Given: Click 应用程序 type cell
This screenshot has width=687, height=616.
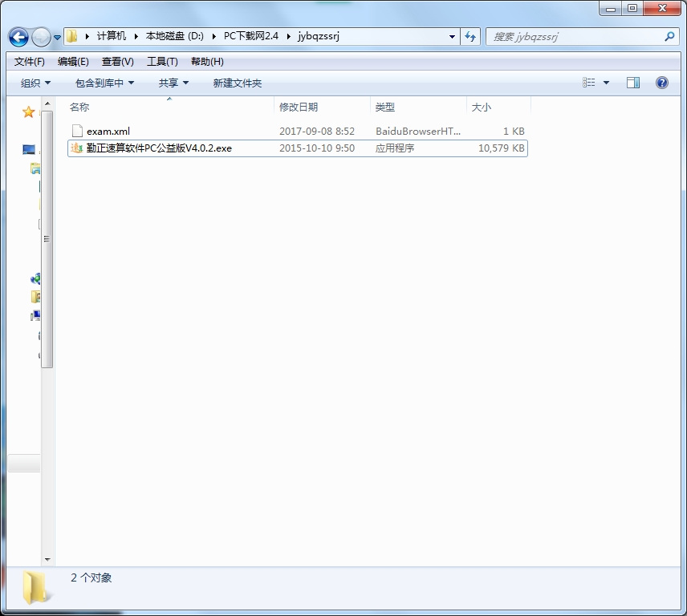Looking at the screenshot, I should tap(395, 148).
